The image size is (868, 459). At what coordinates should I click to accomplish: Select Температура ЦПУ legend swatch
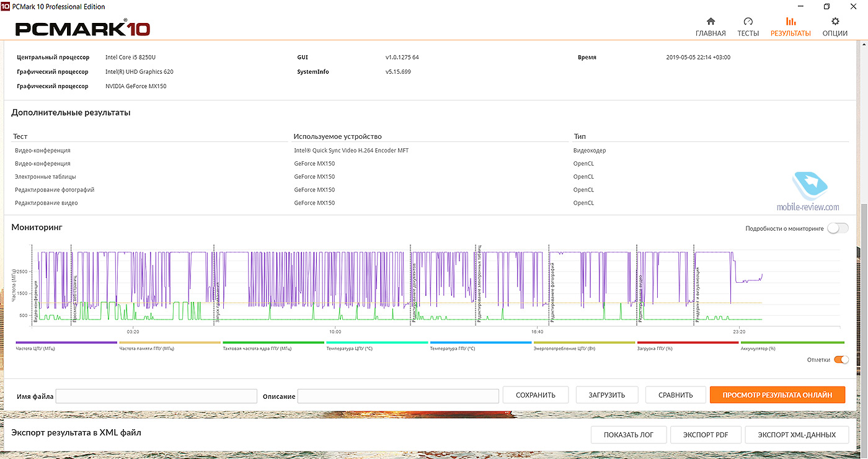coord(377,342)
